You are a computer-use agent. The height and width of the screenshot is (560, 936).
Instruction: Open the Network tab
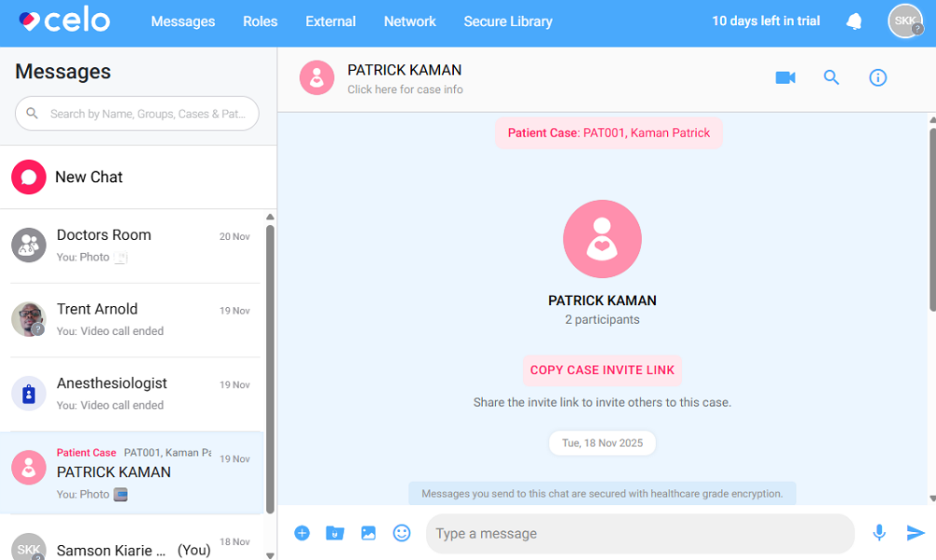coord(409,21)
